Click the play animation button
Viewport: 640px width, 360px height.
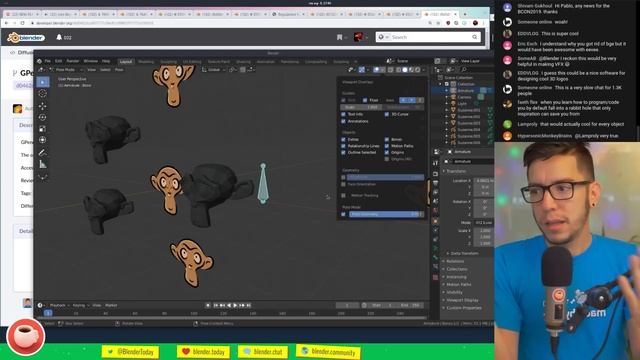pyautogui.click(x=236, y=305)
